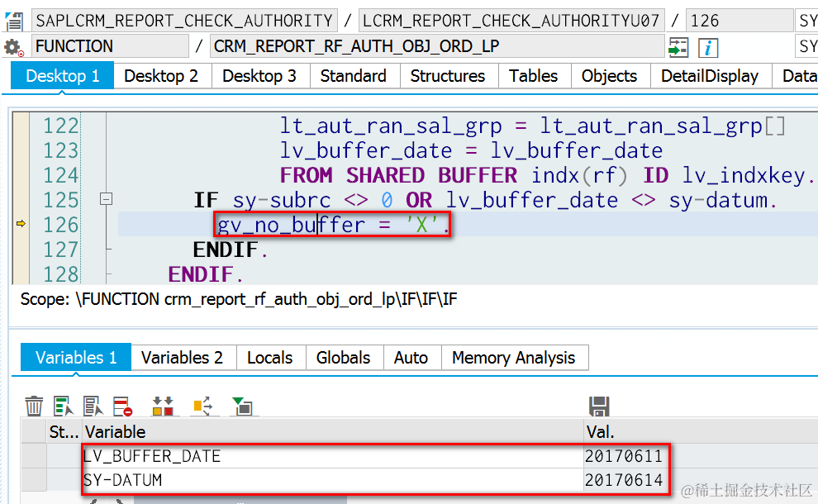Click the FUNCTION event type field
This screenshot has width=818, height=504.
(x=110, y=46)
